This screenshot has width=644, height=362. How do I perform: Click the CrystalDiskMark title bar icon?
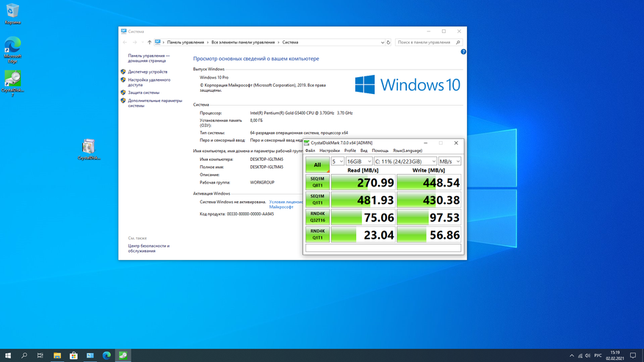tap(307, 143)
